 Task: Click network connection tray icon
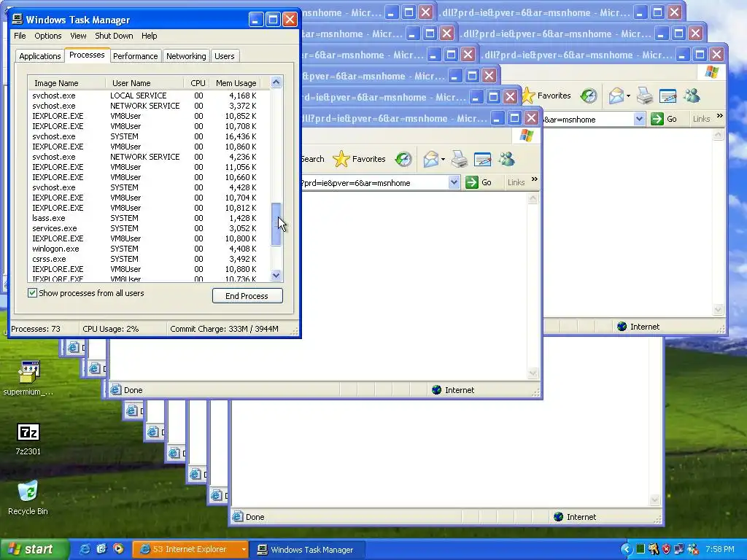679,549
